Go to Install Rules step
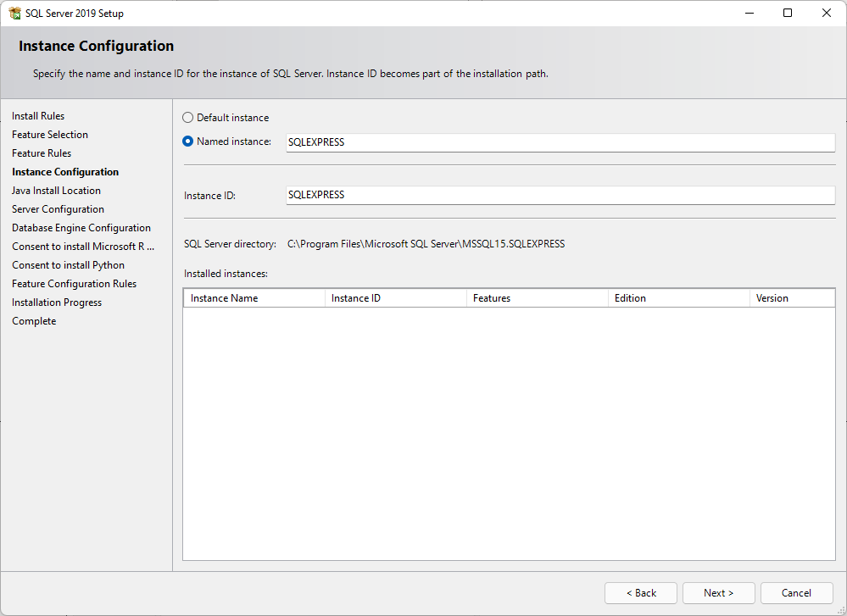Image resolution: width=847 pixels, height=616 pixels. coord(38,116)
